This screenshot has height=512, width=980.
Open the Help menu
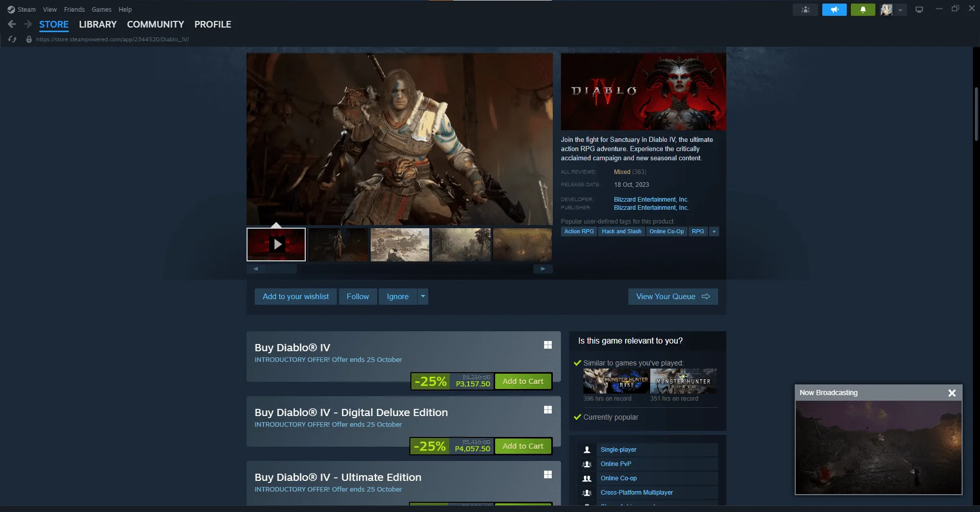125,10
